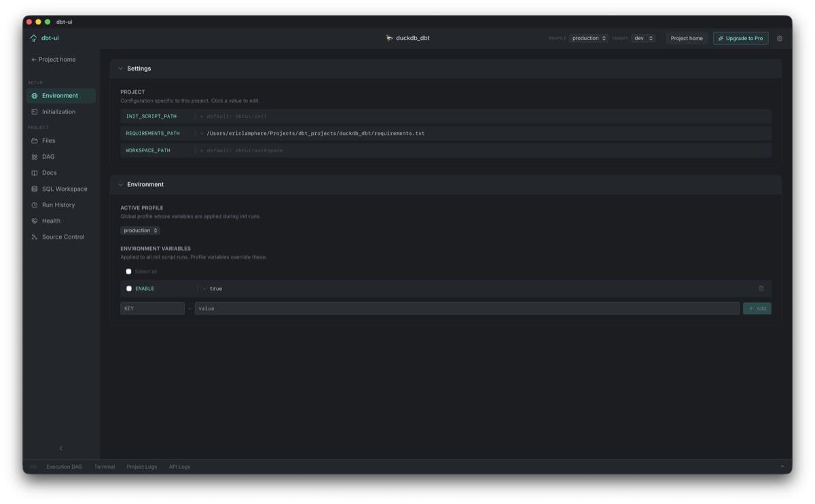Edit the INIT_SCRIPT_PATH default value
This screenshot has width=815, height=504.
pyautogui.click(x=237, y=117)
